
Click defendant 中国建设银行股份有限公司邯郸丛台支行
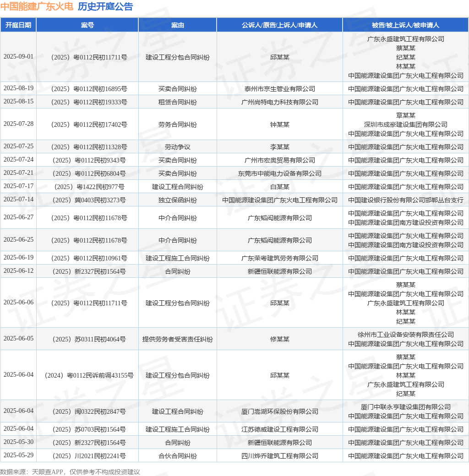point(405,200)
